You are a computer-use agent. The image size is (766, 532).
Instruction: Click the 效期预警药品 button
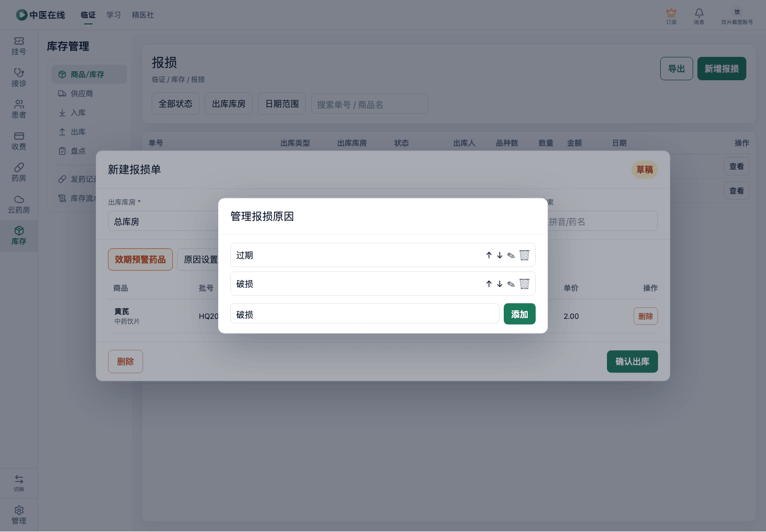coord(140,259)
